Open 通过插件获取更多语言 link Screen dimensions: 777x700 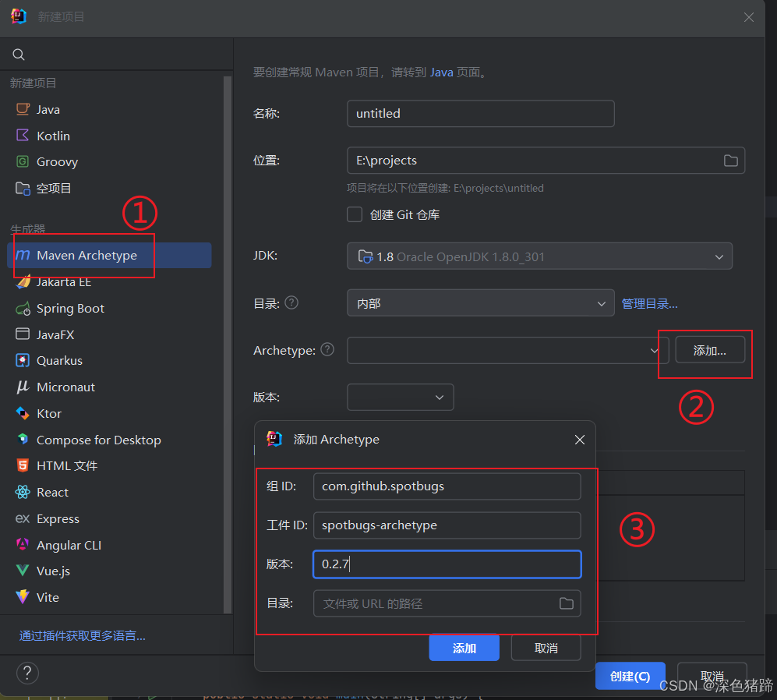(83, 635)
